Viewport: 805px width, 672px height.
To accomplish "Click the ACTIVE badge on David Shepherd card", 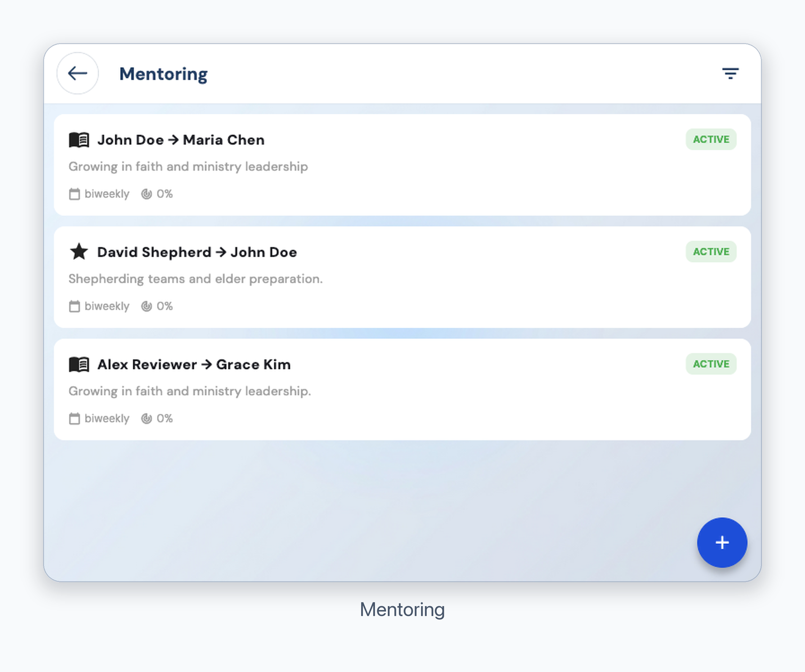I will (711, 252).
